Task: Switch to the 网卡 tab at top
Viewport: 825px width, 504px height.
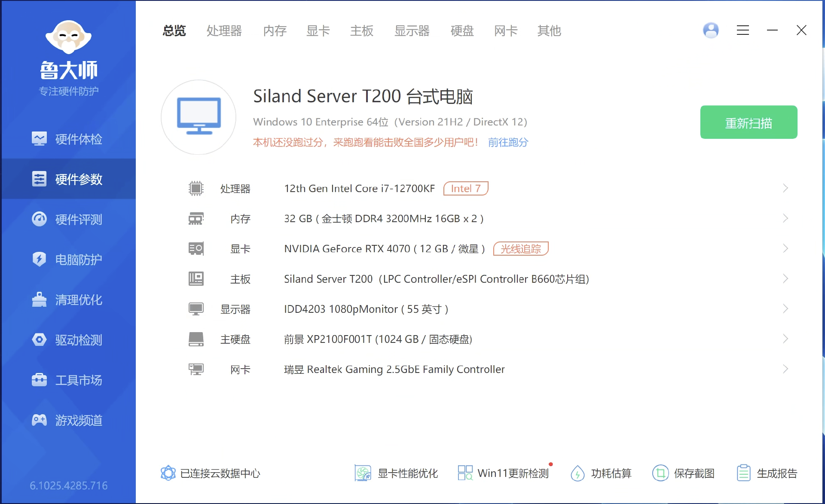Action: click(x=506, y=31)
